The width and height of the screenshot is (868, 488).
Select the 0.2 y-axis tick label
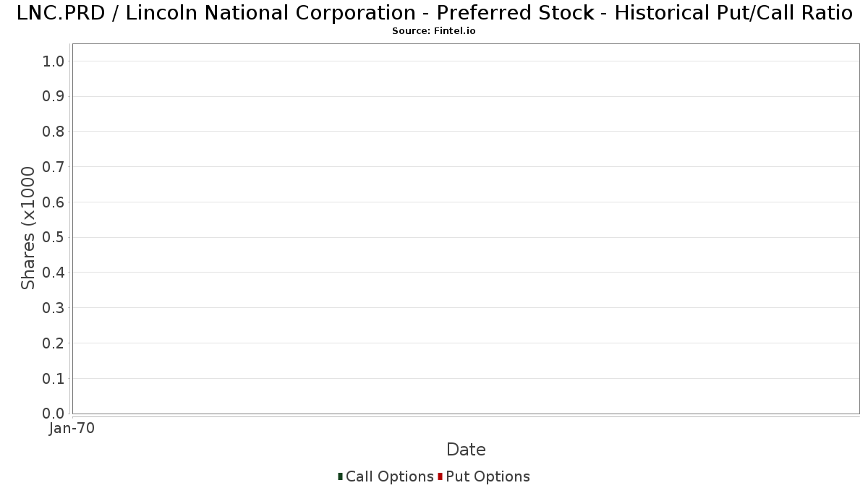pyautogui.click(x=54, y=343)
